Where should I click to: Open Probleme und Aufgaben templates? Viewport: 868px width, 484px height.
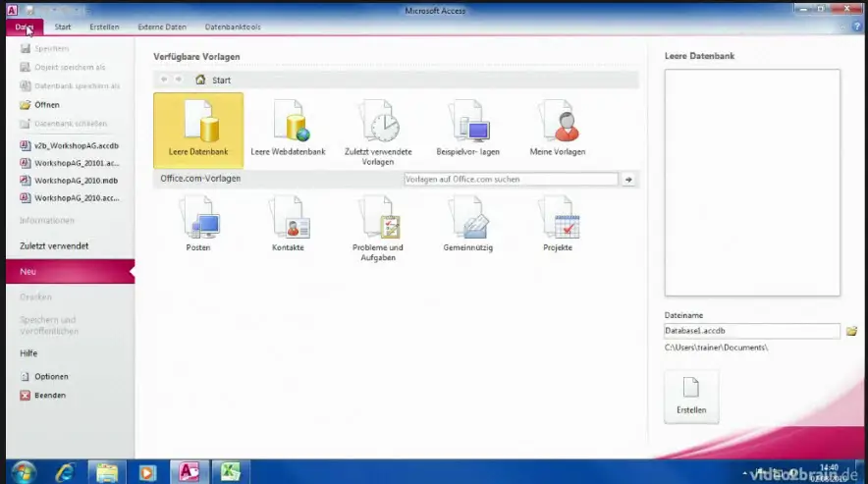click(x=378, y=229)
